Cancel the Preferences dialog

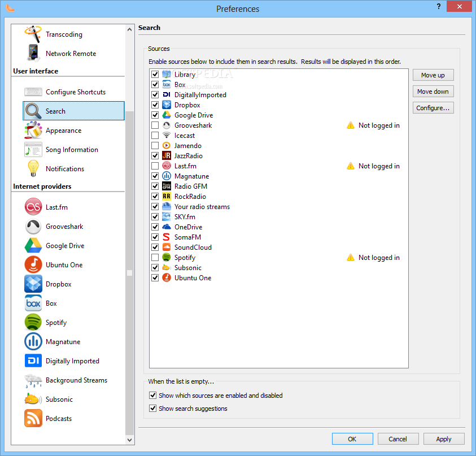pos(398,438)
